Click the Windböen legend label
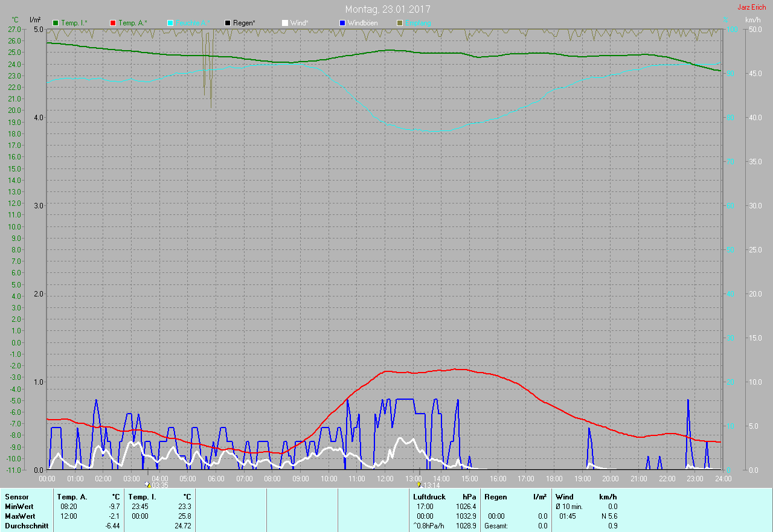773x532 pixels. (x=362, y=23)
